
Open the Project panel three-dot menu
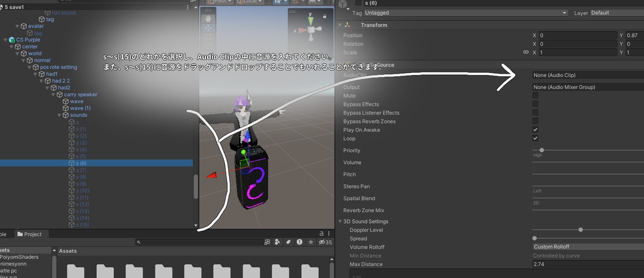click(330, 233)
